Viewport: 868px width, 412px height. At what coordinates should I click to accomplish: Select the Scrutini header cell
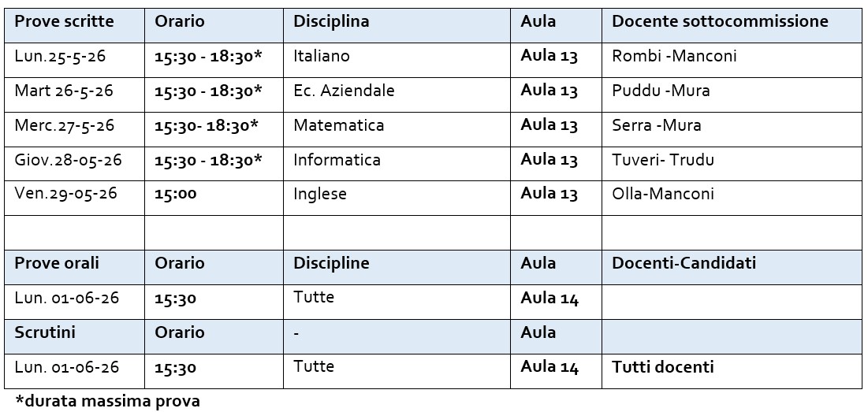coord(74,336)
